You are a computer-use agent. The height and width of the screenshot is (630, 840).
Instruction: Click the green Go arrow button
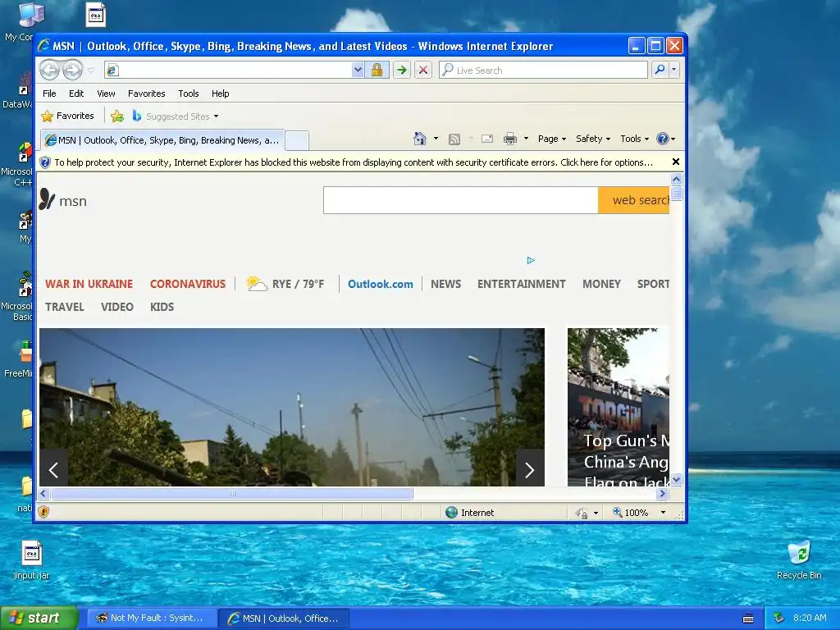(x=401, y=70)
